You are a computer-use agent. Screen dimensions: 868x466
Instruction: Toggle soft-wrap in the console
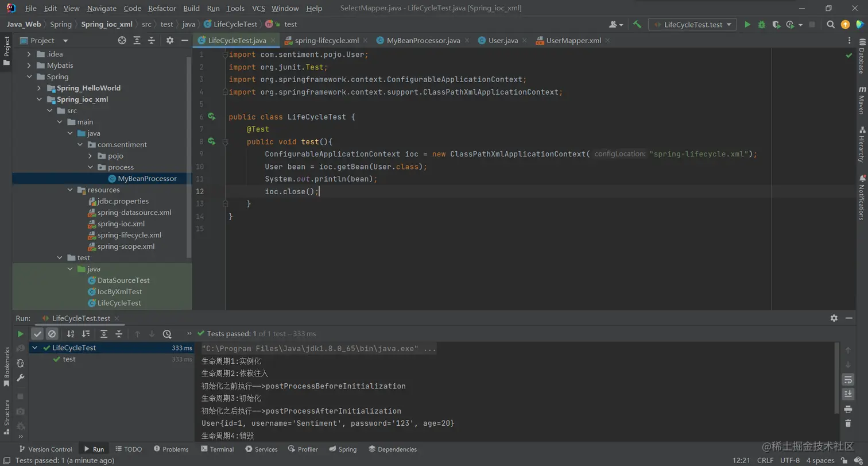(x=848, y=380)
